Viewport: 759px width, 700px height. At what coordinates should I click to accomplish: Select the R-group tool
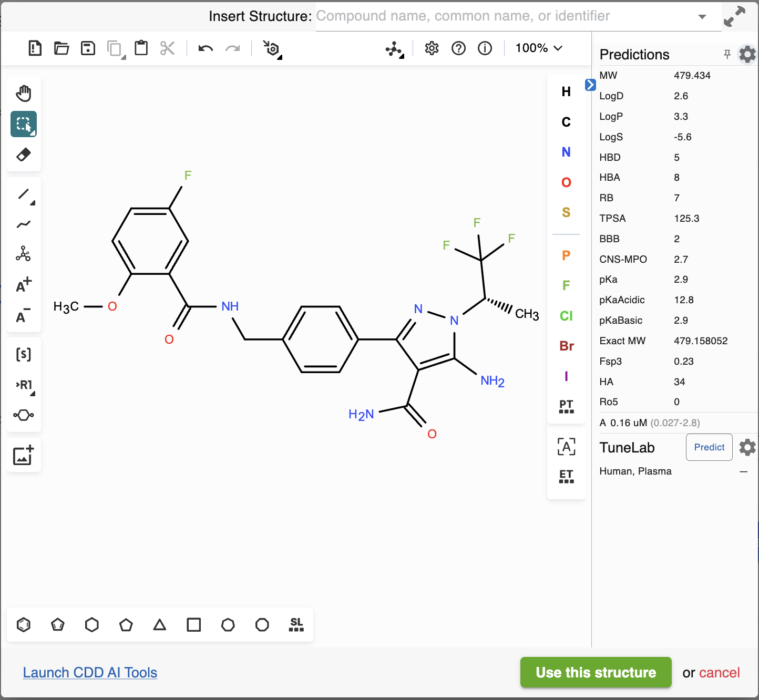coord(25,385)
